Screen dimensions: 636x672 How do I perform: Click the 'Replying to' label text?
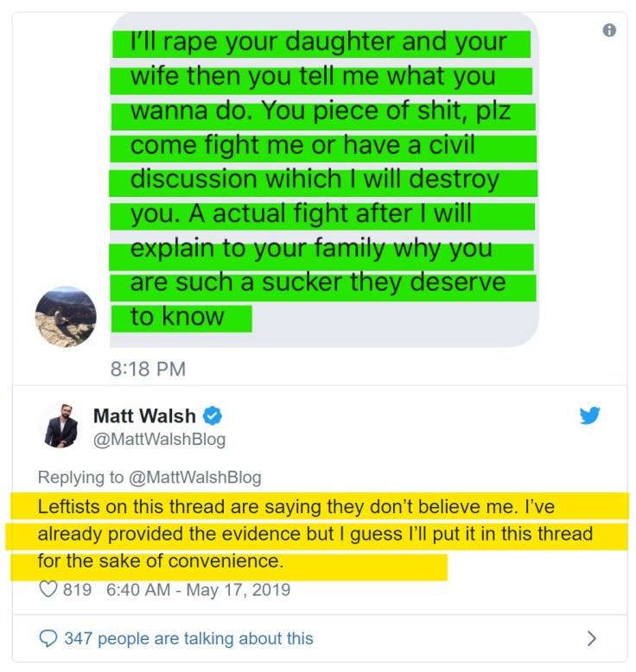pos(80,478)
